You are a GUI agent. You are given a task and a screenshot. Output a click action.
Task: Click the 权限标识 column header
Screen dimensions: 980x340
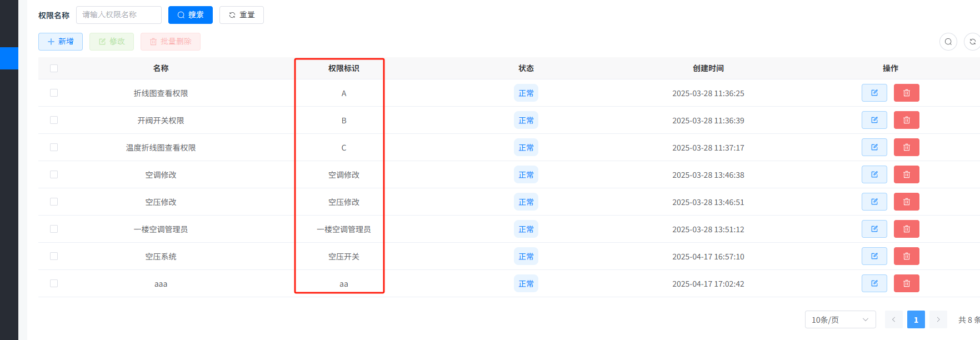(343, 68)
